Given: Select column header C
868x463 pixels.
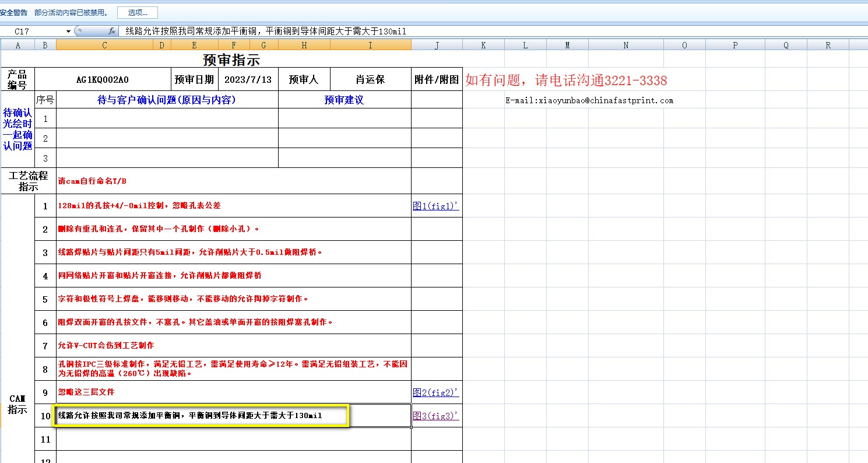Looking at the screenshot, I should pyautogui.click(x=104, y=45).
